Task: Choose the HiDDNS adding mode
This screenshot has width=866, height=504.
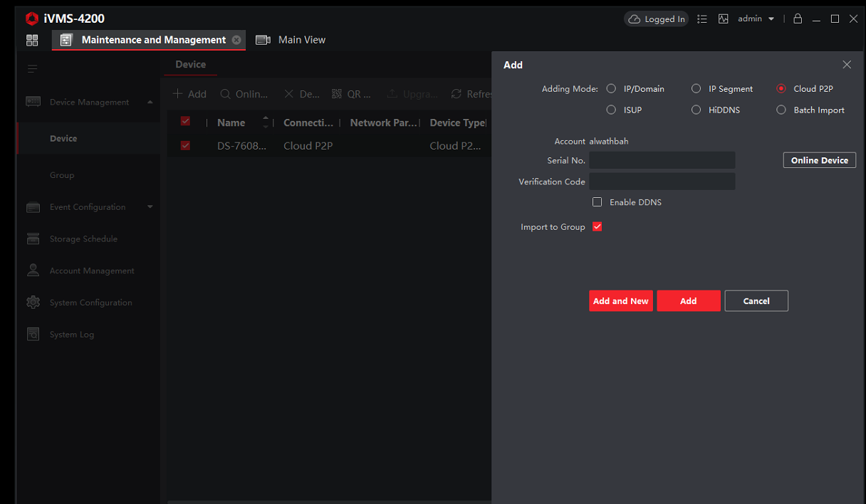Action: coord(697,110)
